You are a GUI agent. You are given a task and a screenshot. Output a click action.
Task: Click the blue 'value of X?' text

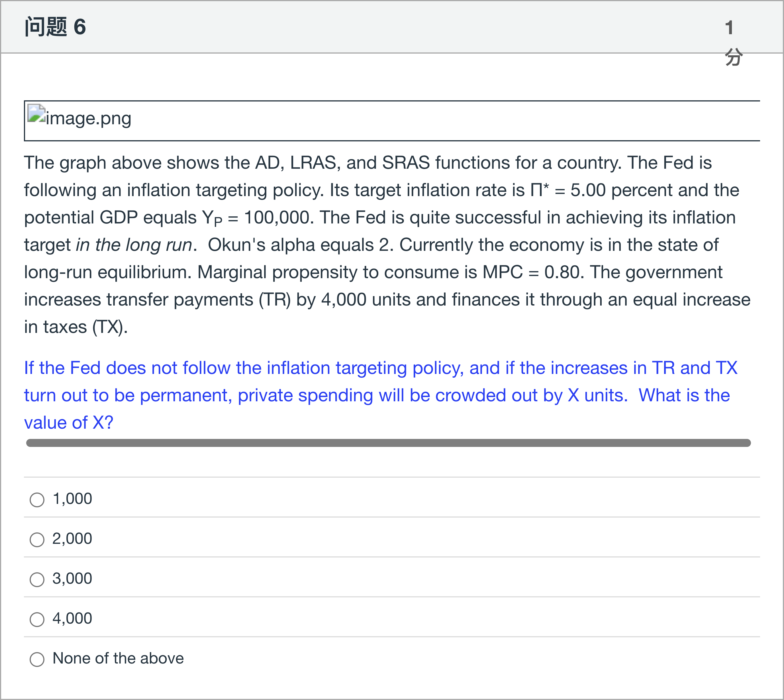point(69,423)
